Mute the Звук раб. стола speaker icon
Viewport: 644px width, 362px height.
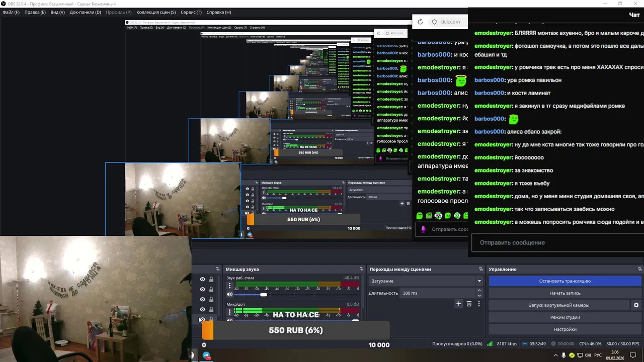pos(230,294)
